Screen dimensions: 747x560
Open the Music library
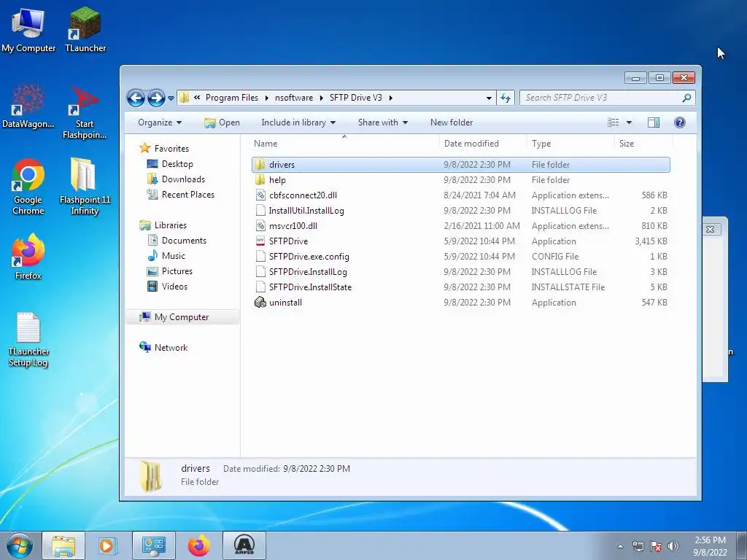pos(174,256)
